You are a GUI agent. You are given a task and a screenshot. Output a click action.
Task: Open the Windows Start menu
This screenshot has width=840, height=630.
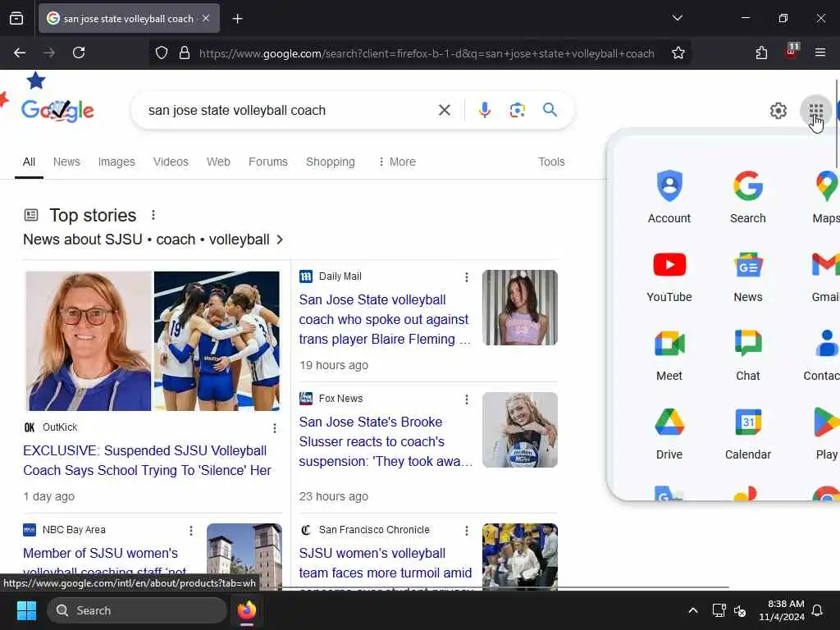[x=26, y=610]
